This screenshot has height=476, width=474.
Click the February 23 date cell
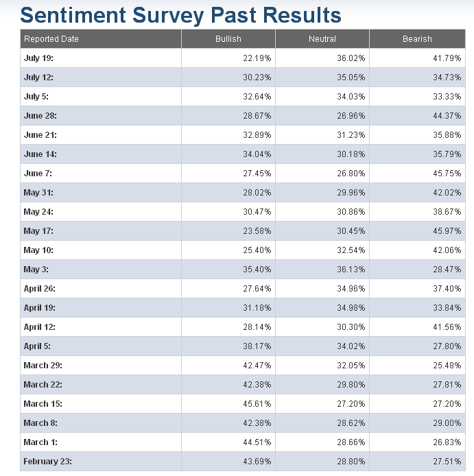pos(48,462)
